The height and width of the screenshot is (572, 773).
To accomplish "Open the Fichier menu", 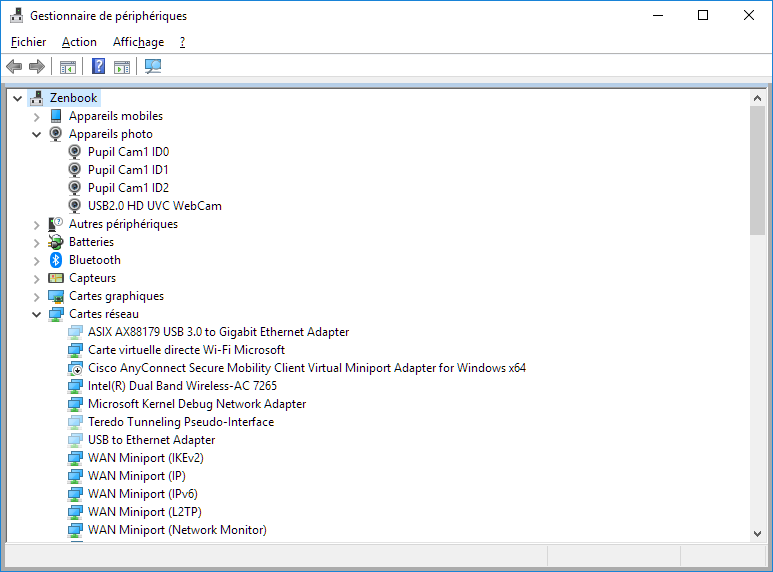I will click(29, 42).
